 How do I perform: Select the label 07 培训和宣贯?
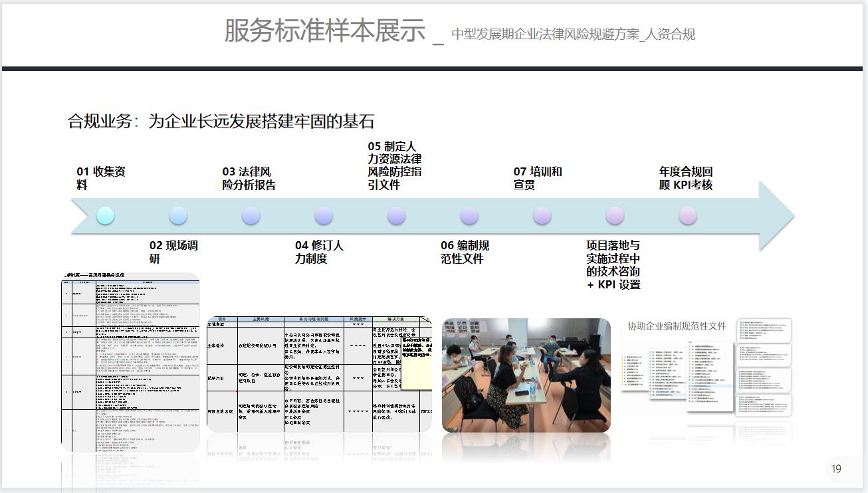click(538, 178)
